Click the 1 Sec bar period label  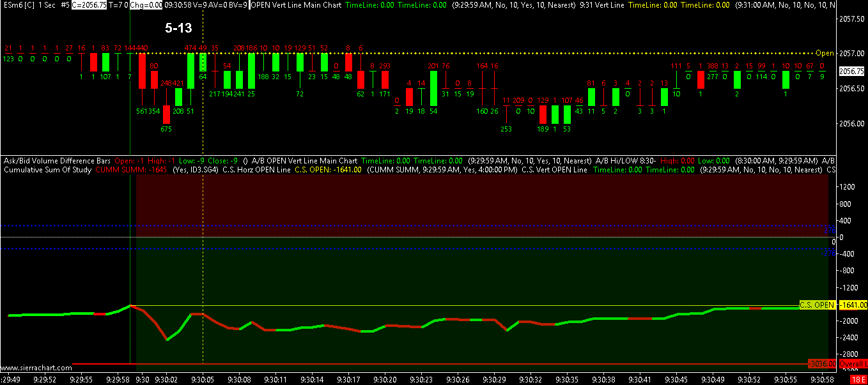pos(46,4)
